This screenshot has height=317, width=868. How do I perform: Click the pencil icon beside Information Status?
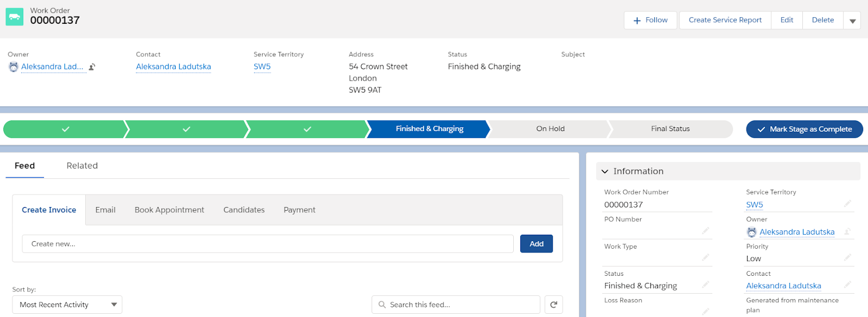[x=705, y=285]
